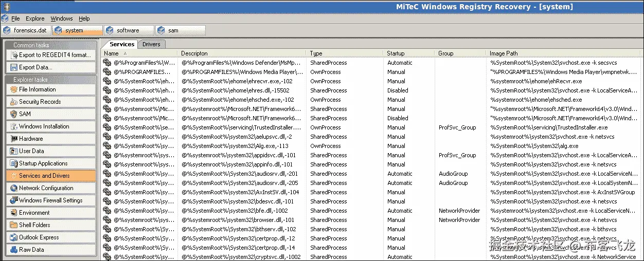
Task: Open the Explore menu
Action: point(35,18)
